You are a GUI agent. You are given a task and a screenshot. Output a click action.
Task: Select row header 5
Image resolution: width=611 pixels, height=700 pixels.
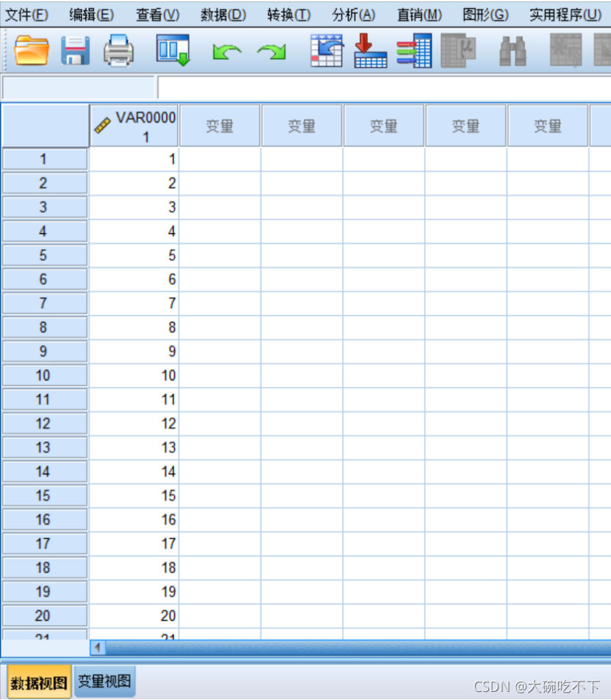pos(45,255)
